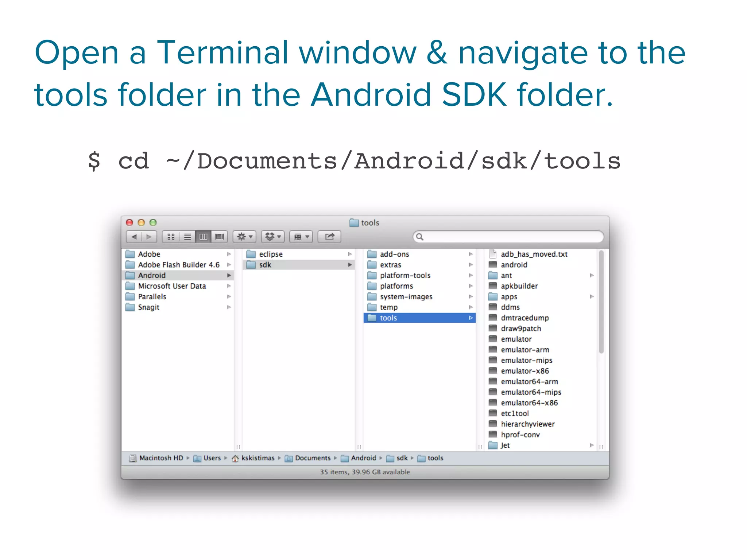Image resolution: width=747 pixels, height=560 pixels.
Task: Go back with the Finder back arrow
Action: pos(134,237)
